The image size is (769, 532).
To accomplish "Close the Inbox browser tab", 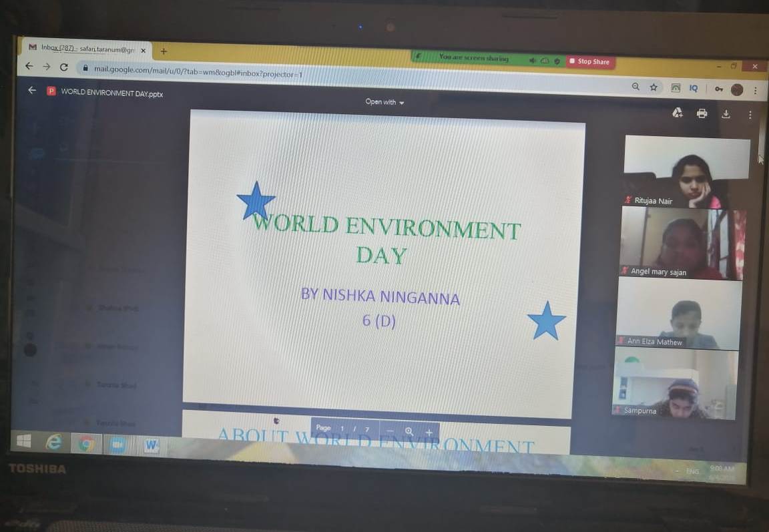I will (144, 51).
